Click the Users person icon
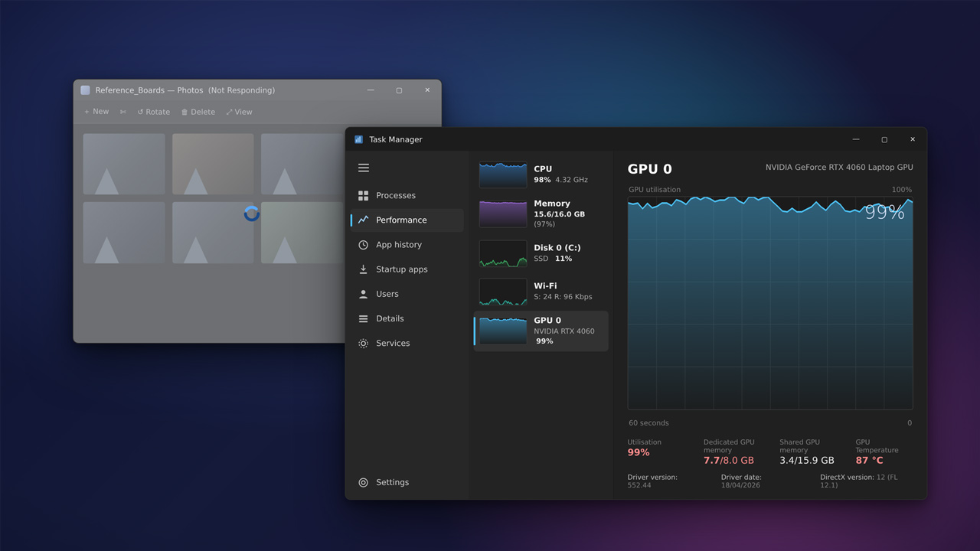980x551 pixels. coord(363,294)
